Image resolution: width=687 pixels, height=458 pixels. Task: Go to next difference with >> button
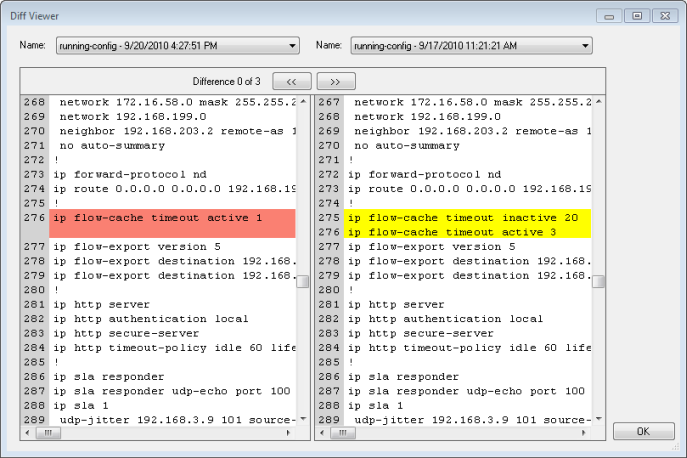(336, 82)
